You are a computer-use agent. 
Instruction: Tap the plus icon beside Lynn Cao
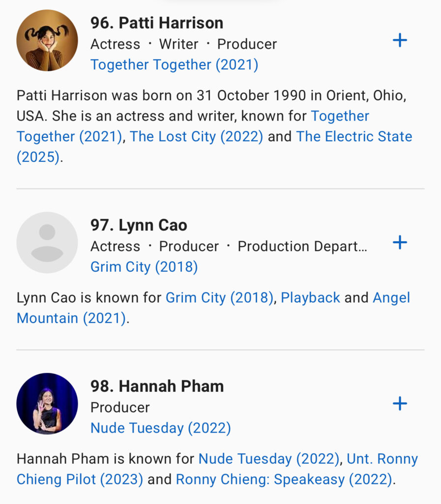[x=400, y=242]
